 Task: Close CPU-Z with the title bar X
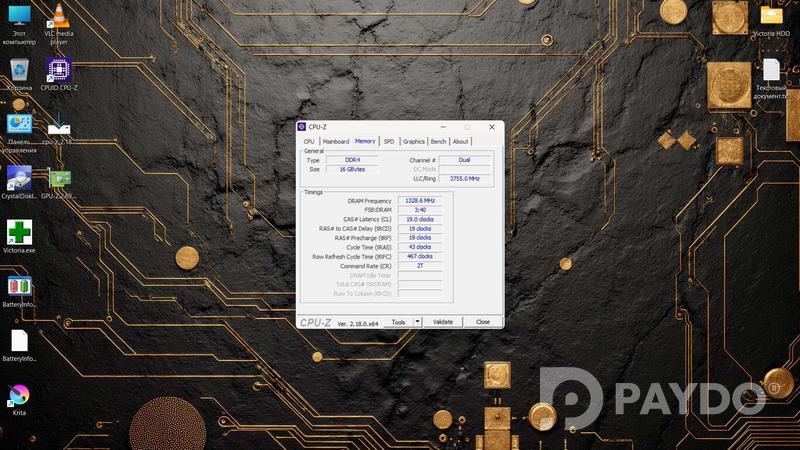pyautogui.click(x=492, y=127)
